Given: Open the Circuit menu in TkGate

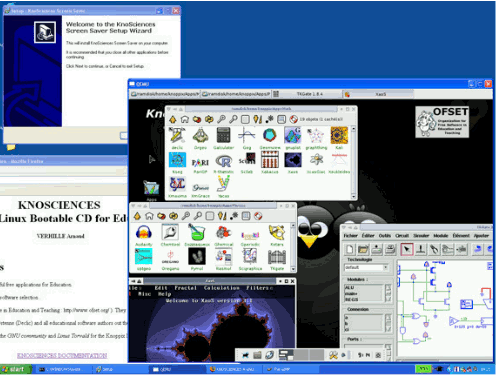Looking at the screenshot, I should pyautogui.click(x=402, y=235).
